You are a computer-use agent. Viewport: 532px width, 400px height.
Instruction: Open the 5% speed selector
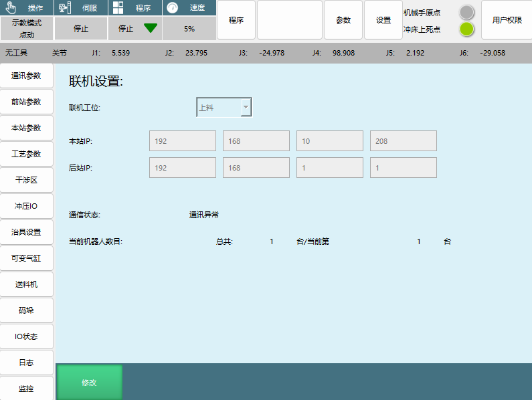click(189, 29)
